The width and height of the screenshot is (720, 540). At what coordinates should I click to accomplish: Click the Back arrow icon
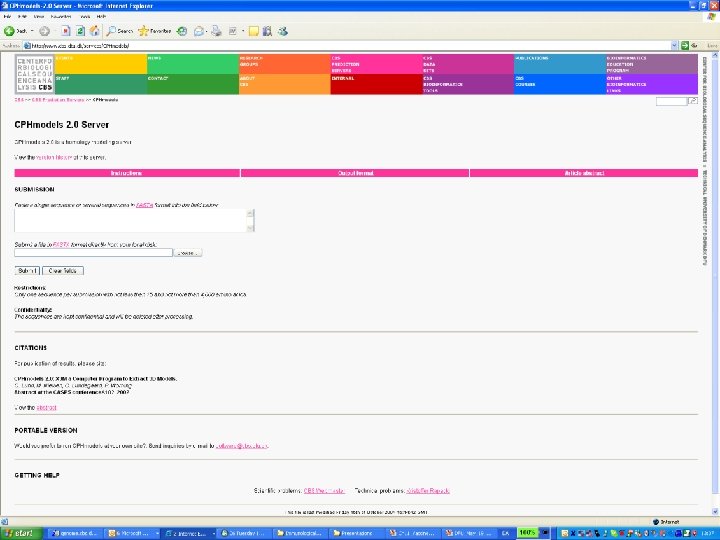click(x=9, y=31)
